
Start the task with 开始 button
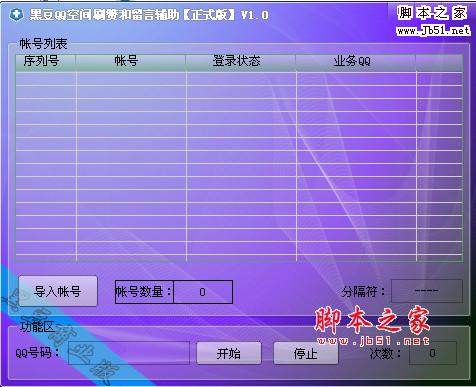(x=229, y=353)
